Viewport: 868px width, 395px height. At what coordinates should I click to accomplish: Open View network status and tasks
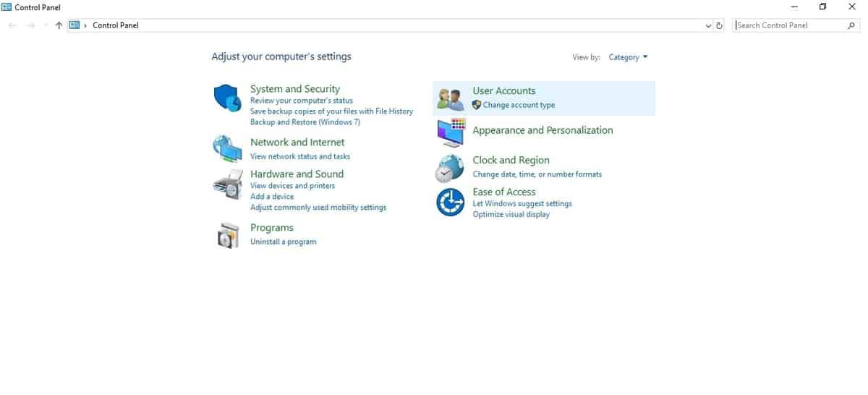(x=300, y=156)
